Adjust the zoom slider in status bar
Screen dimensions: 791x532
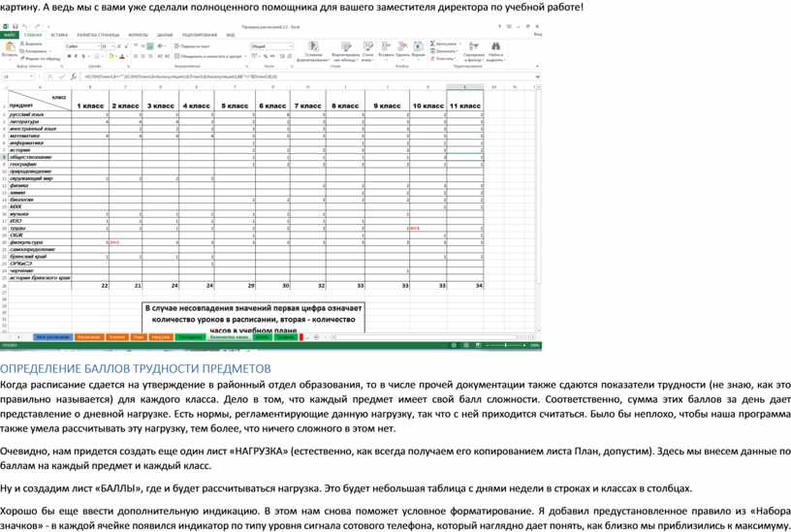(x=504, y=345)
